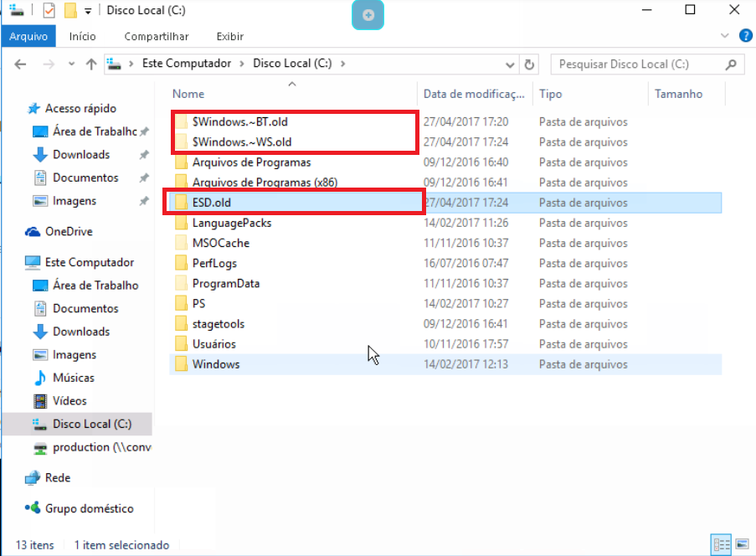Screen dimensions: 756x556
Task: Go forward with the Forward arrow
Action: click(49, 64)
